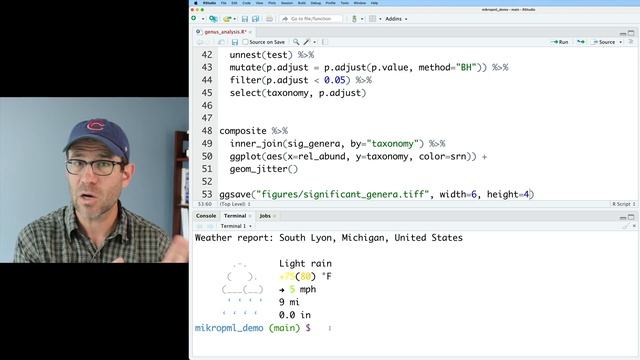Close the Jobs tab
This screenshot has width=640, height=360.
(275, 216)
